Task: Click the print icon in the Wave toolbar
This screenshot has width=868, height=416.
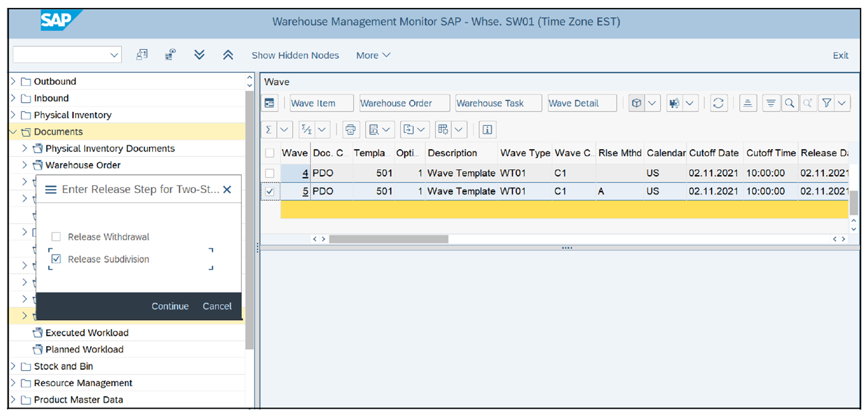Action: 350,129
